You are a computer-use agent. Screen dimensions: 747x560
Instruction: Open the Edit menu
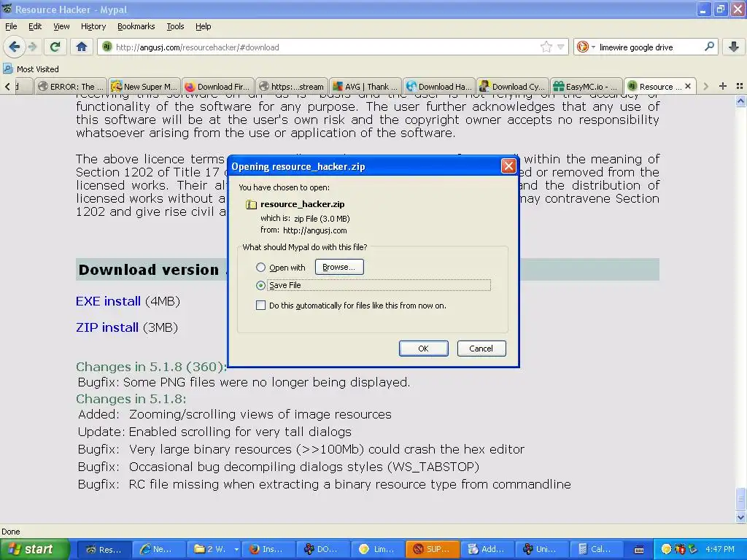click(x=35, y=26)
